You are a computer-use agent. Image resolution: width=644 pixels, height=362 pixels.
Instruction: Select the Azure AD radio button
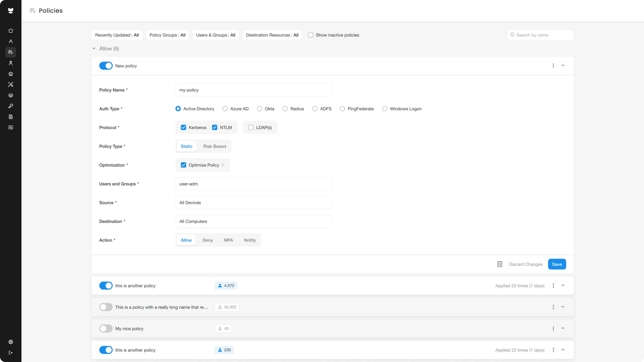(x=225, y=109)
